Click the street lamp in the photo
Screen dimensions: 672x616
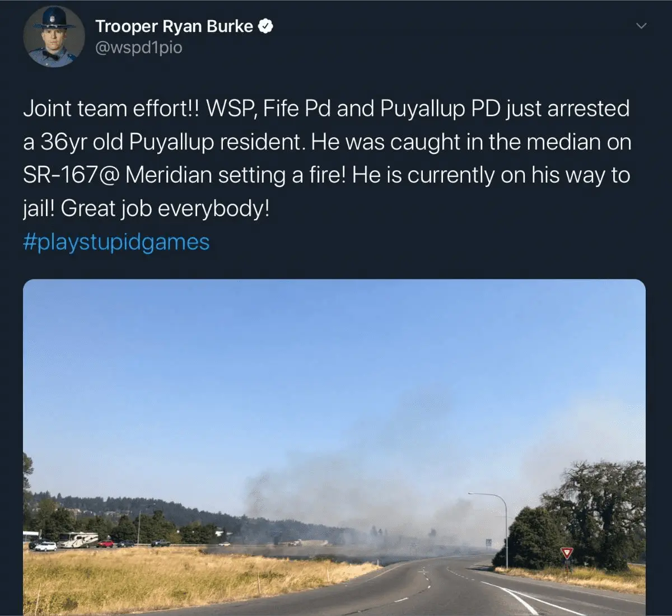click(492, 528)
